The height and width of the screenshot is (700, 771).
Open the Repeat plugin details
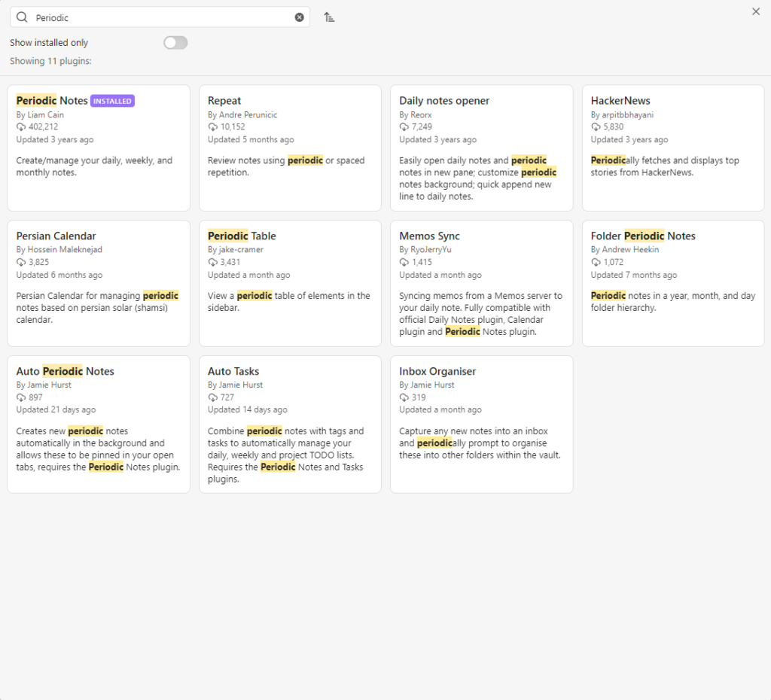(x=291, y=148)
